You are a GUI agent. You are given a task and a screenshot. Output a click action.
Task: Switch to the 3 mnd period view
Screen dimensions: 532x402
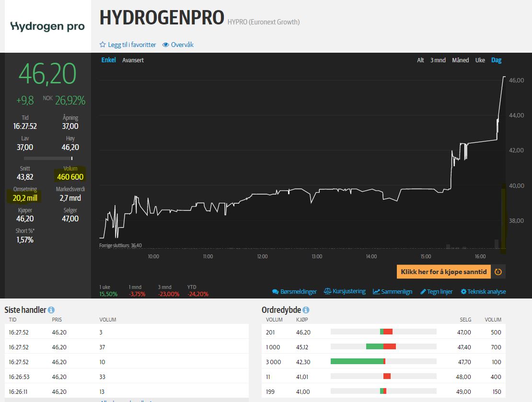[x=439, y=60]
